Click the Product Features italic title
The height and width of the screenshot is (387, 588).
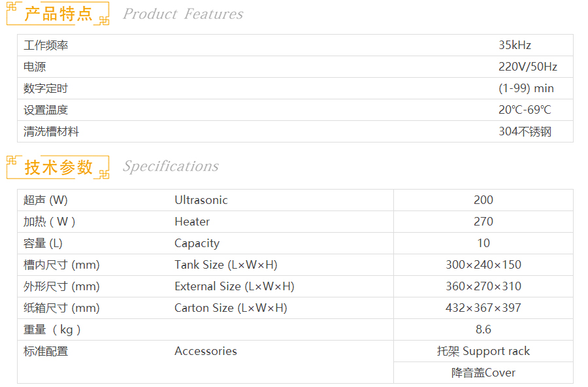point(183,14)
